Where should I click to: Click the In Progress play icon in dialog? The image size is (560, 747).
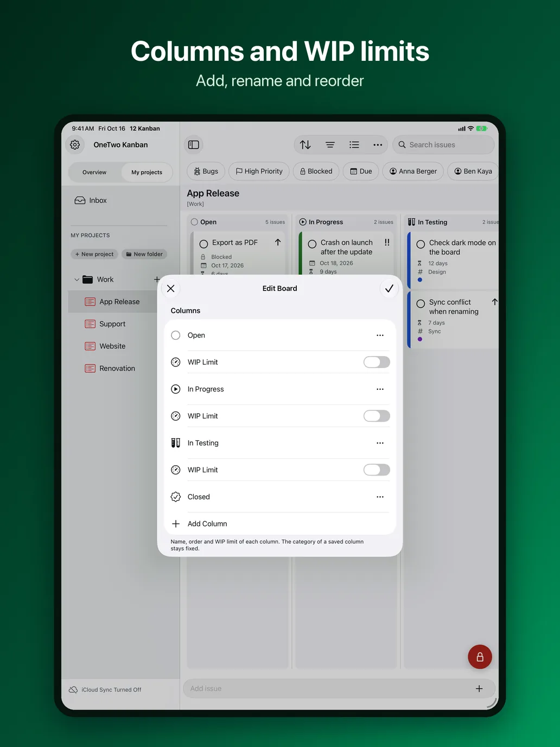click(x=176, y=389)
